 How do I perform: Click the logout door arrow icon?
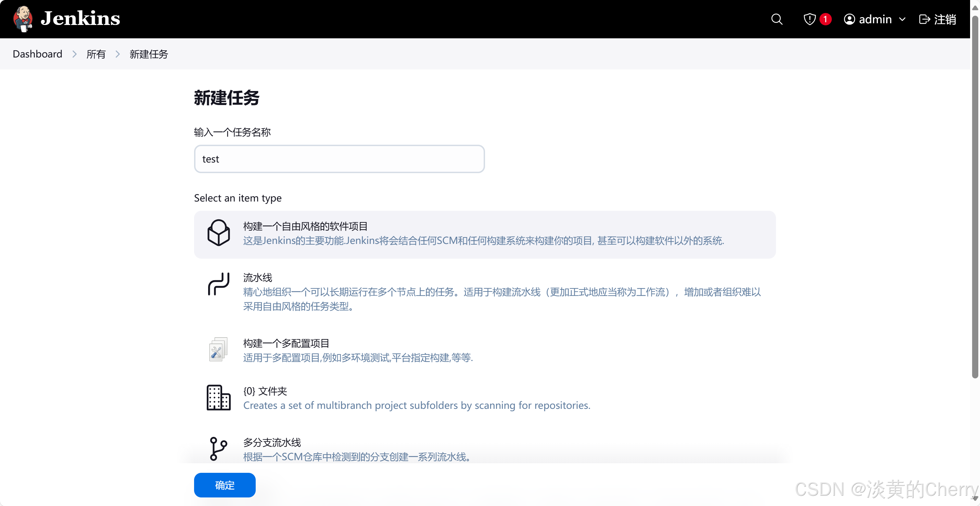[x=925, y=19]
